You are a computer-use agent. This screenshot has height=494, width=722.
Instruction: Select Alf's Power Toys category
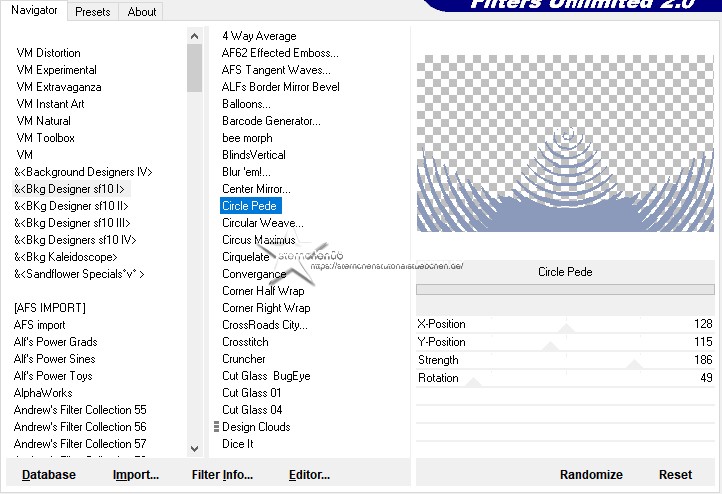click(53, 376)
